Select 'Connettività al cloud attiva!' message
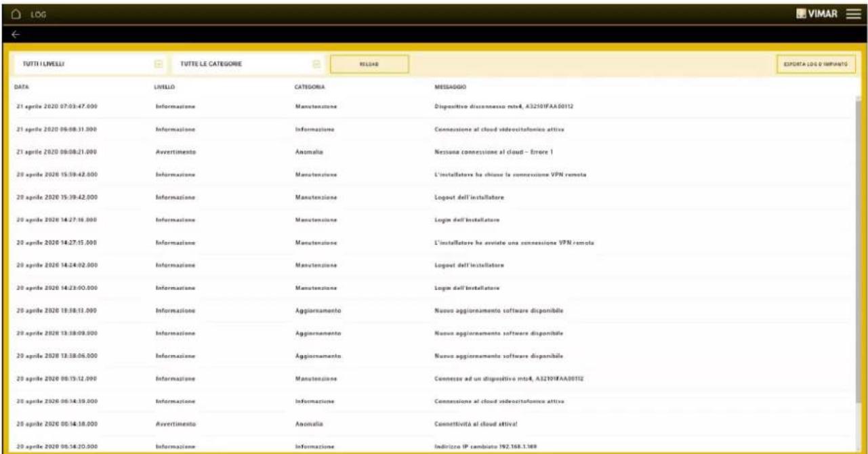Viewport: 868px width, 454px height. click(477, 424)
